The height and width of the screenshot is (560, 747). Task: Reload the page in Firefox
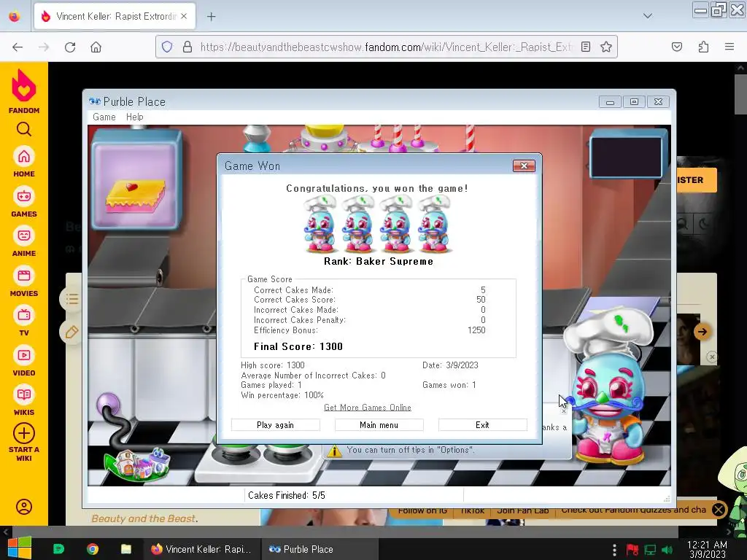click(70, 47)
